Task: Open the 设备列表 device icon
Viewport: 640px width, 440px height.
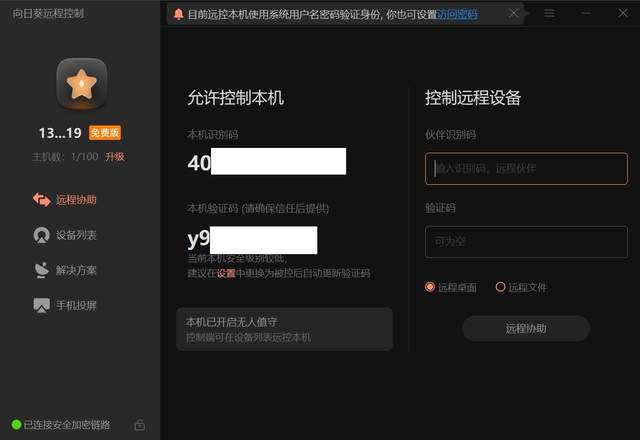Action: coord(42,235)
